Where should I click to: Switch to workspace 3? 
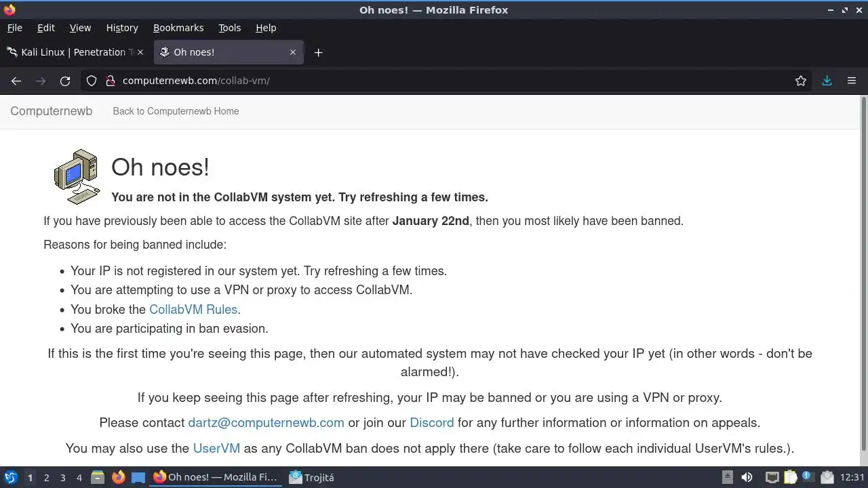click(62, 477)
